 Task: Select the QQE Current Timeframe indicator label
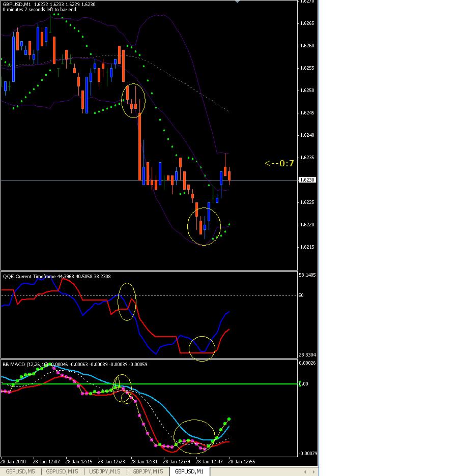click(x=29, y=277)
